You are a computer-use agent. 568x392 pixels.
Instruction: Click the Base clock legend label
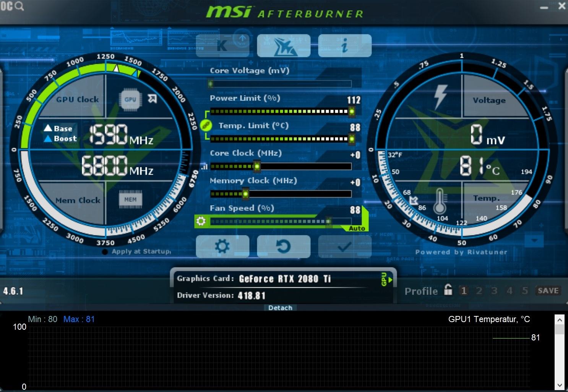[63, 129]
